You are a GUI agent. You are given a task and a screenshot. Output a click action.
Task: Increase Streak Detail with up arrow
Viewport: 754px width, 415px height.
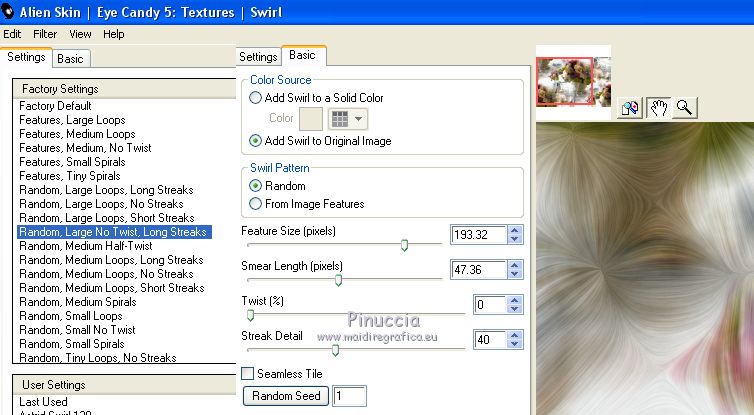[515, 335]
